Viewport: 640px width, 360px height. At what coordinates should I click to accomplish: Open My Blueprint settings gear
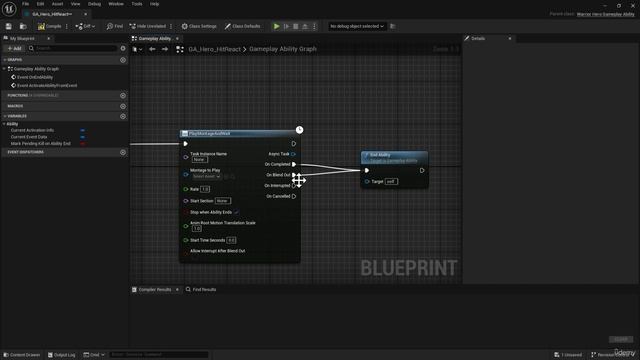coord(123,48)
